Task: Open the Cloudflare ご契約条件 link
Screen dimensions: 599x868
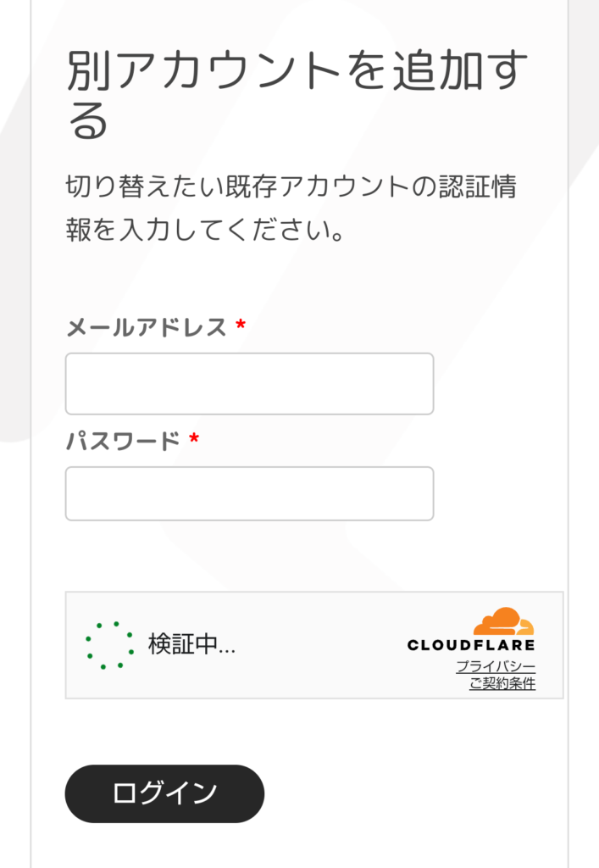Action: [x=502, y=683]
